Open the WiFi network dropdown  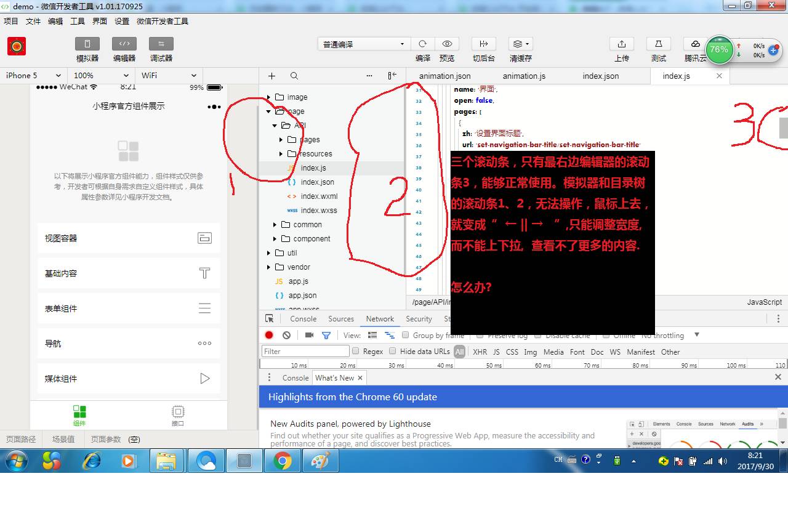169,75
